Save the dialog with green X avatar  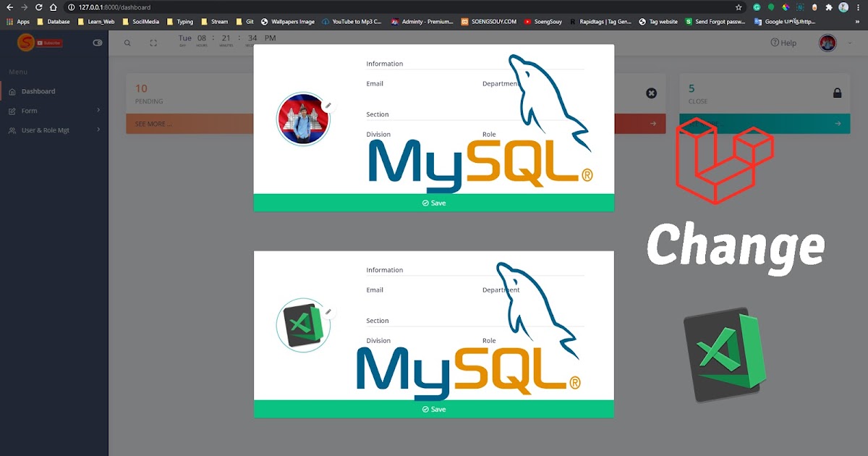434,409
